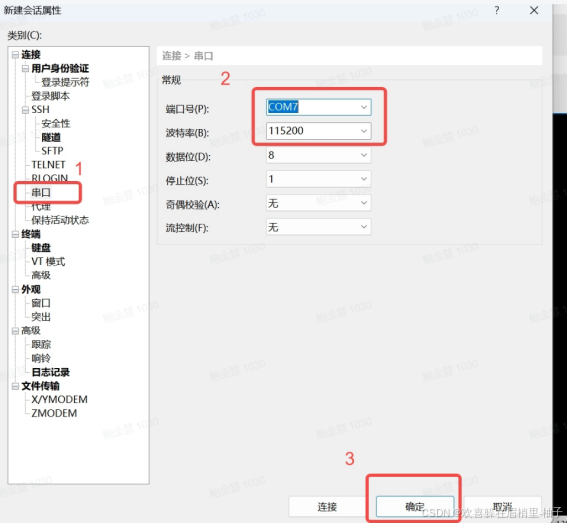Select 响铃 in the tree
Viewport: 567px width, 524px height.
click(x=41, y=359)
